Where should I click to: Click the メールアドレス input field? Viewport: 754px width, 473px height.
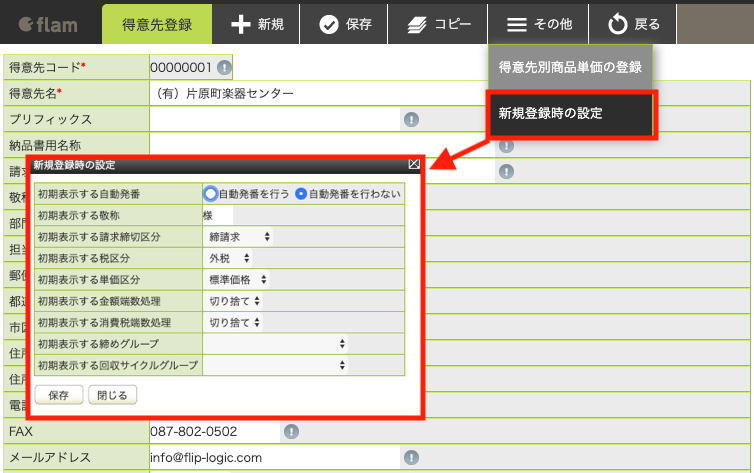275,457
